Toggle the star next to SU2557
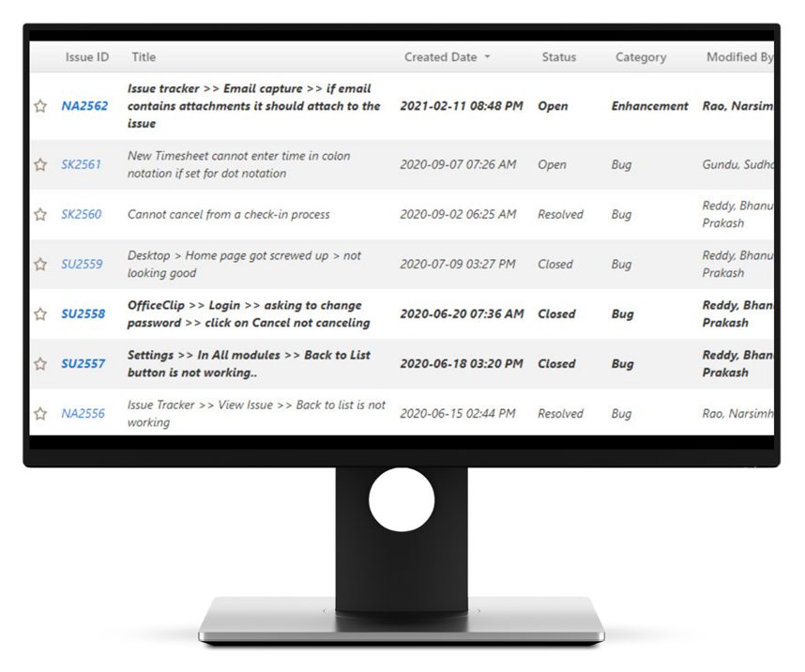Screen dimensions: 805x672 [40, 363]
